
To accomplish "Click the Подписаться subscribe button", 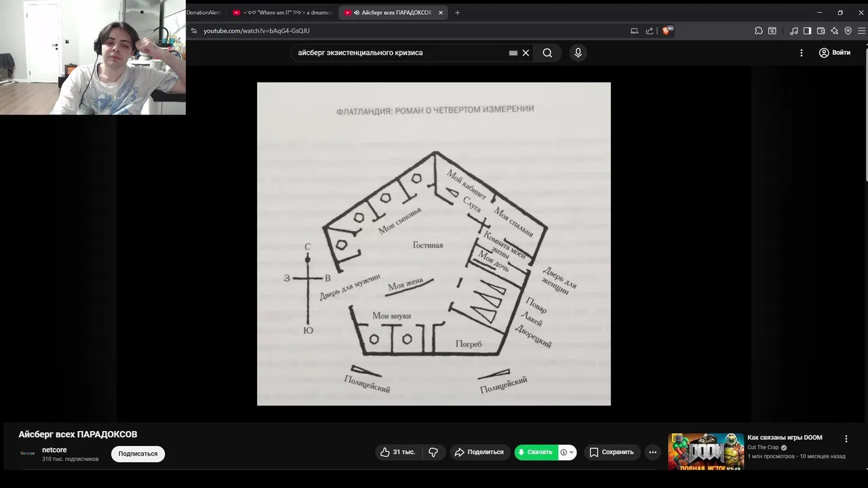I will (138, 453).
